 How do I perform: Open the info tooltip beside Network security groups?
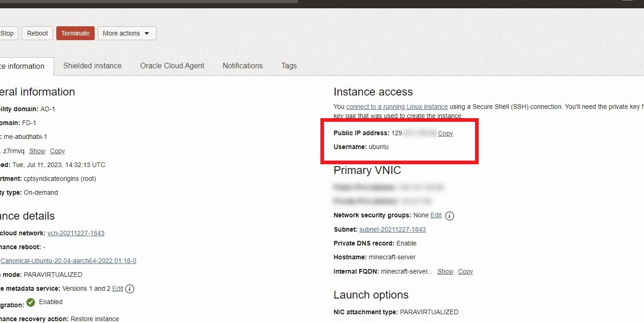pyautogui.click(x=450, y=215)
